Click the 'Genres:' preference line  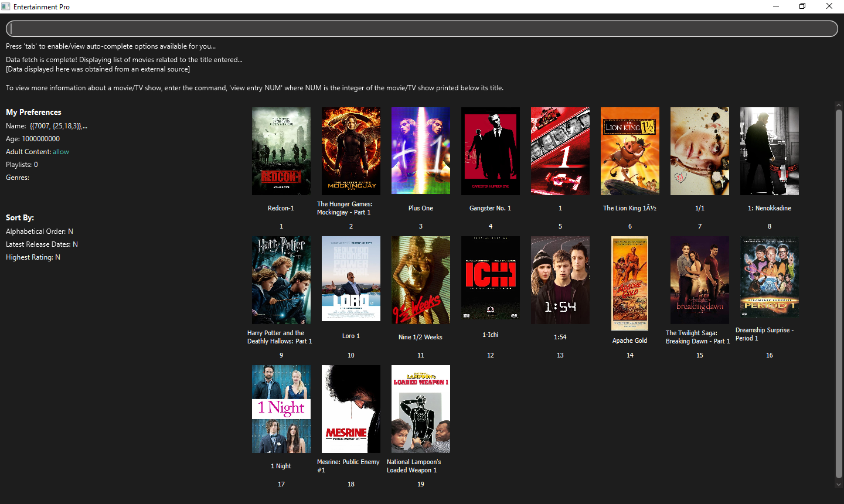[18, 178]
